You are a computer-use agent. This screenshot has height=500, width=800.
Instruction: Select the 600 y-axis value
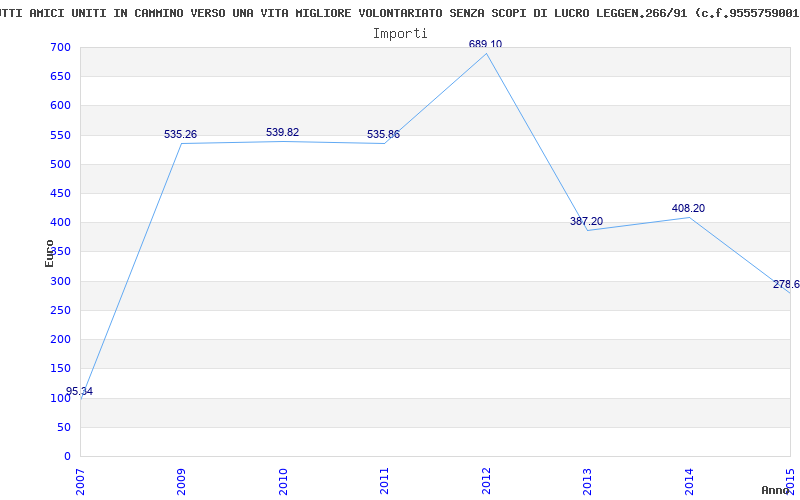[60, 106]
